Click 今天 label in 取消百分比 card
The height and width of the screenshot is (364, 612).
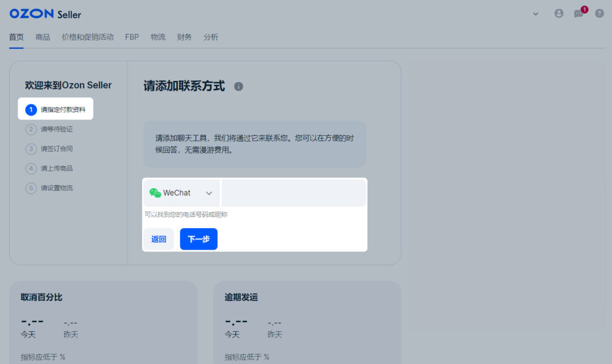28,335
